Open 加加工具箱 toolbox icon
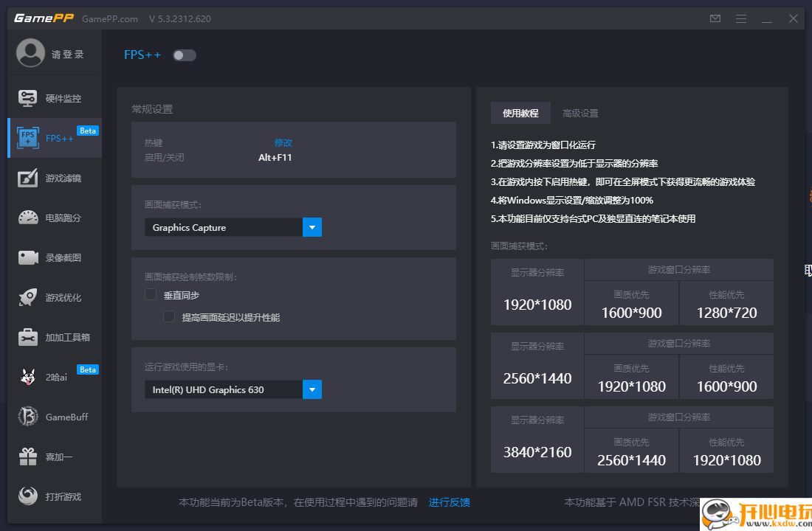Image resolution: width=812 pixels, height=531 pixels. pyautogui.click(x=28, y=337)
